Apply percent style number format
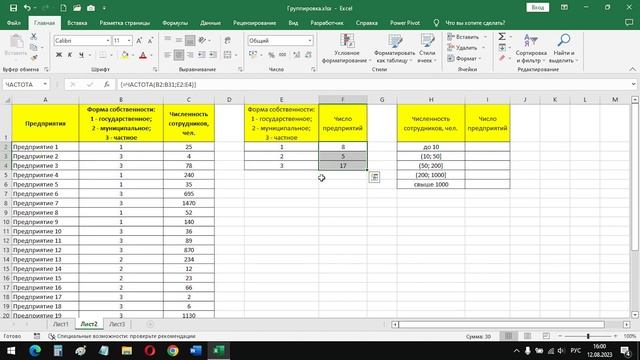 (x=271, y=55)
